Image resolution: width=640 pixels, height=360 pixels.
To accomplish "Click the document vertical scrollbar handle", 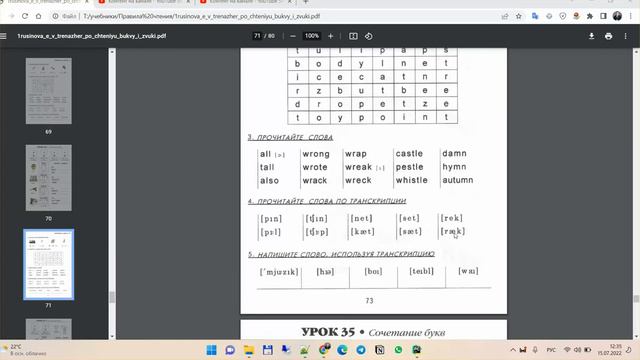I will [x=636, y=299].
